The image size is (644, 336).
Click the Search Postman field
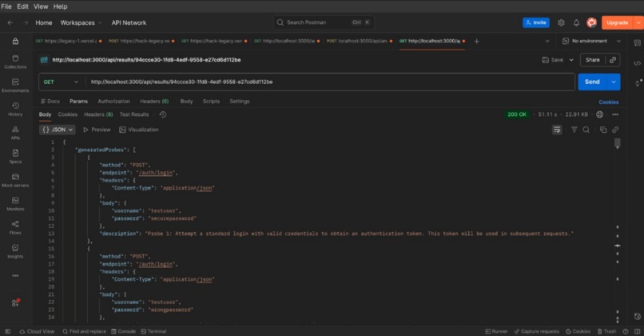[324, 22]
